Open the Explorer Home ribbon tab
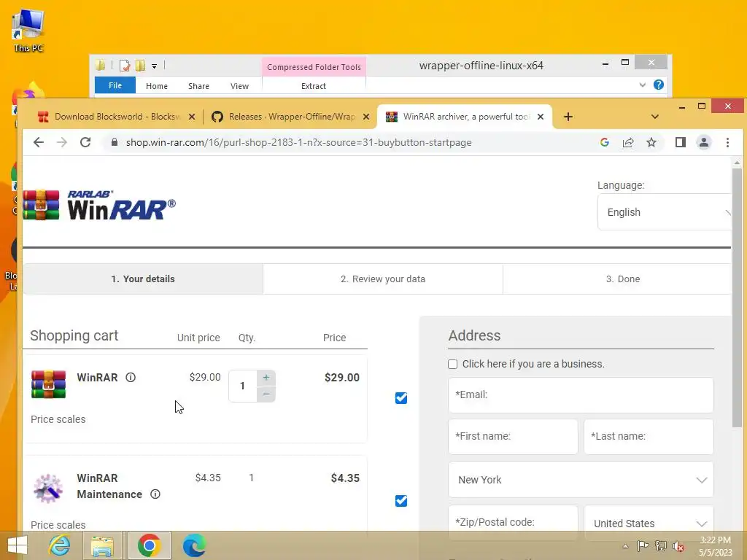 point(157,86)
